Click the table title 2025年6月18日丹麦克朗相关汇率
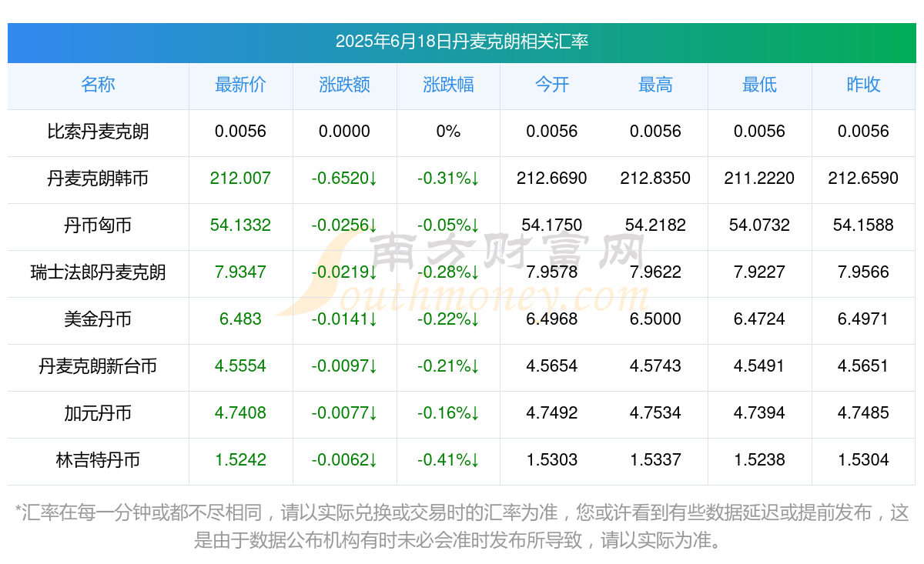Screen dimensions: 924x564 [x=462, y=42]
